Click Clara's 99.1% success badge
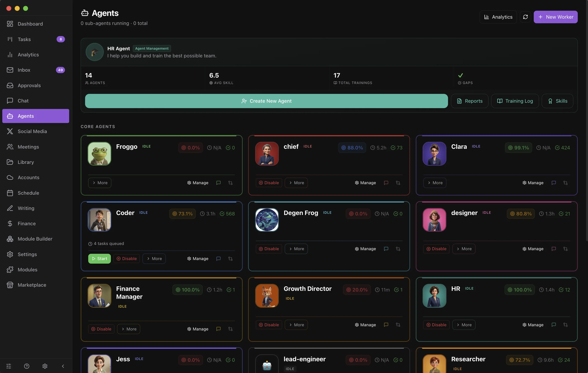 click(518, 148)
